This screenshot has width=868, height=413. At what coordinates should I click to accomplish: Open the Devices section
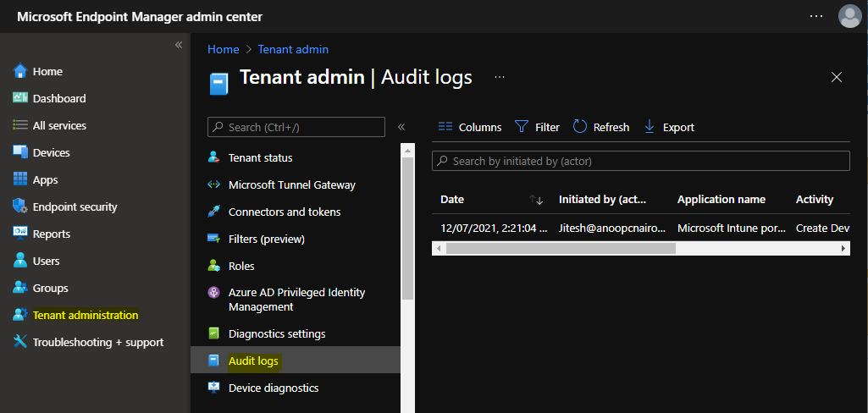coord(52,152)
